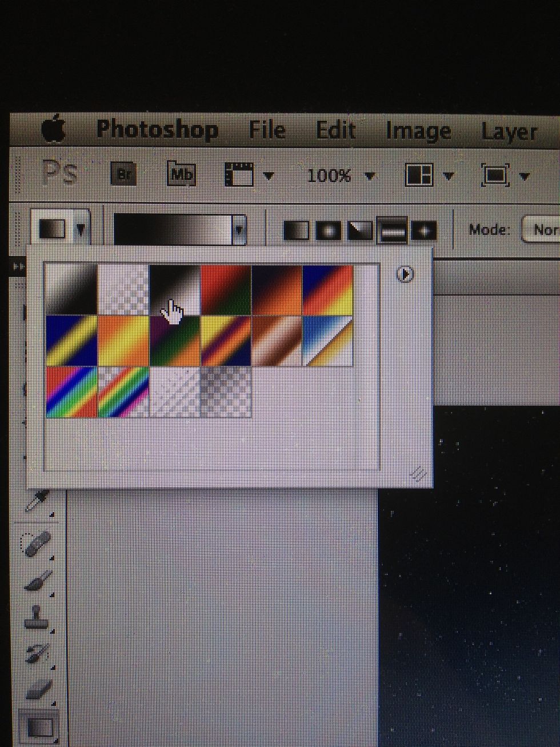Open the gradient picker flyout menu

(405, 274)
